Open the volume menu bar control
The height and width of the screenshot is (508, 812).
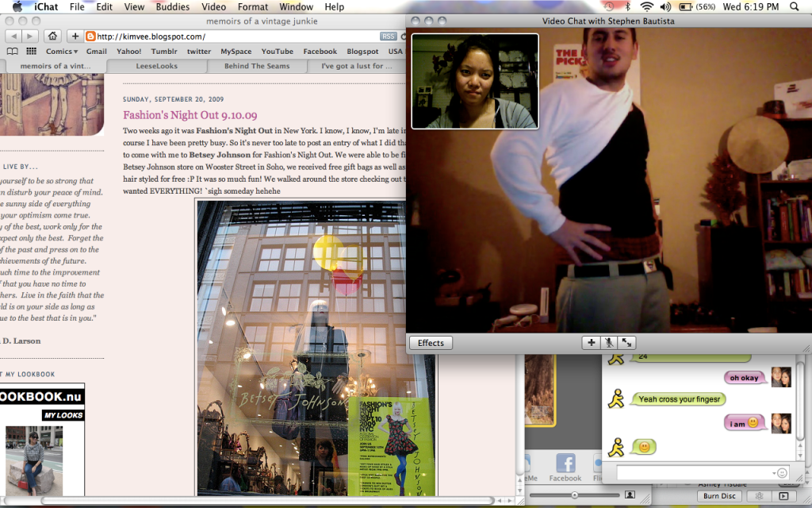[665, 7]
